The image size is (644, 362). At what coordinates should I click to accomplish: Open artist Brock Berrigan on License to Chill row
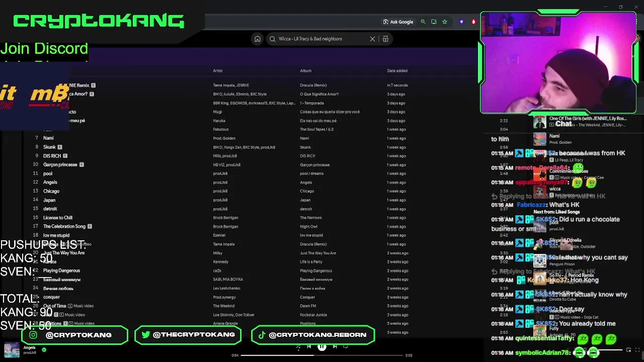(x=225, y=218)
